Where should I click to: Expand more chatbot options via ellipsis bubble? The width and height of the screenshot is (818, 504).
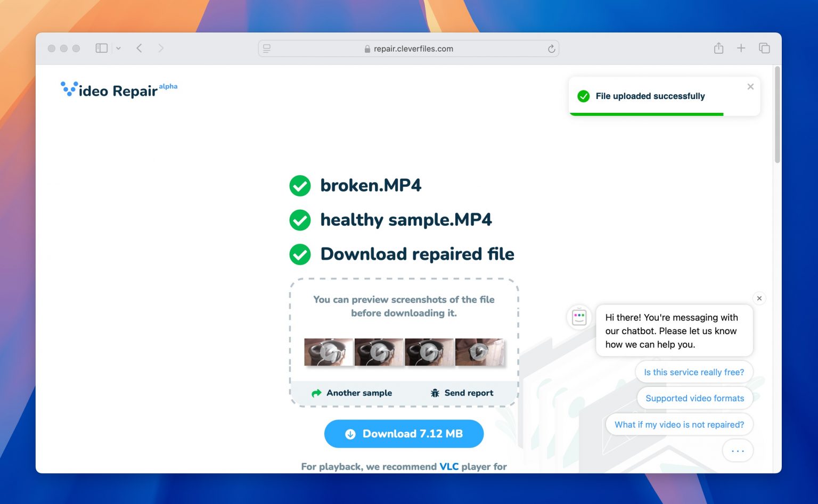(x=738, y=450)
